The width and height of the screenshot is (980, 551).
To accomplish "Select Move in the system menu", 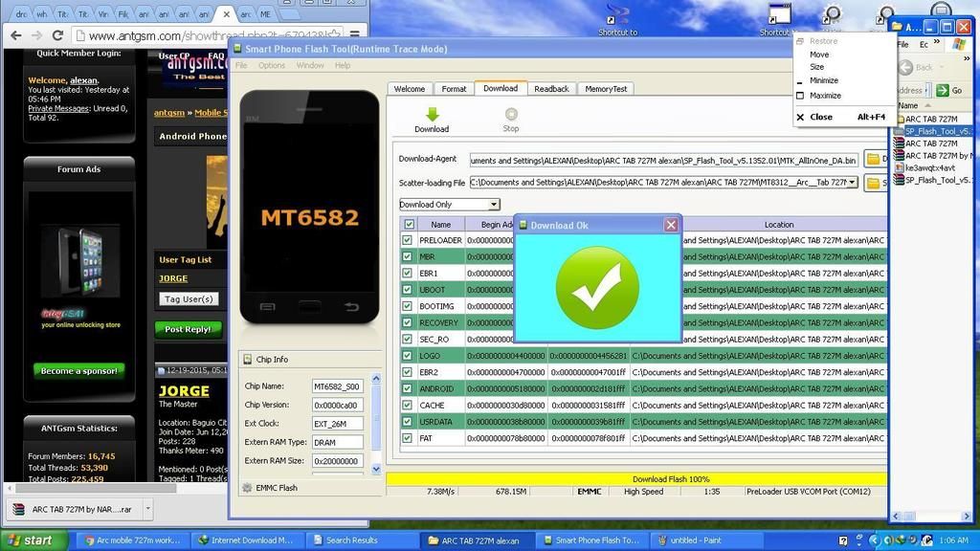I will tap(819, 55).
